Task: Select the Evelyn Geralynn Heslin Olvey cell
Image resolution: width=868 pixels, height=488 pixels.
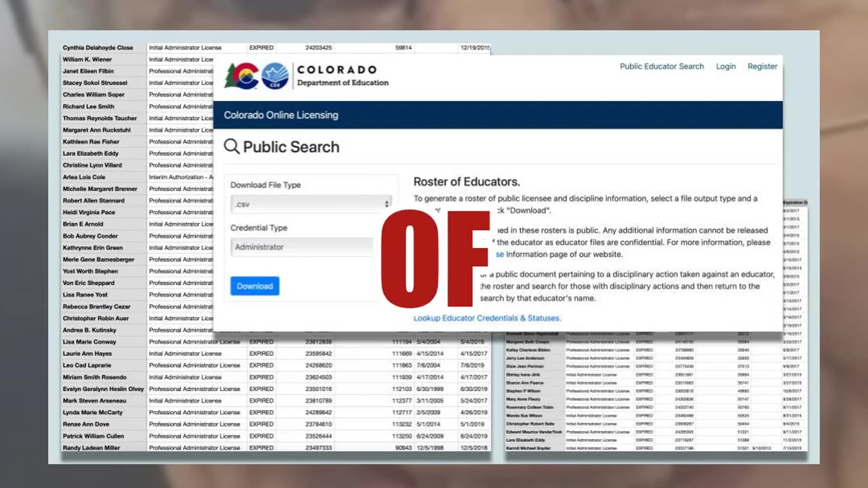Action: tap(104, 389)
